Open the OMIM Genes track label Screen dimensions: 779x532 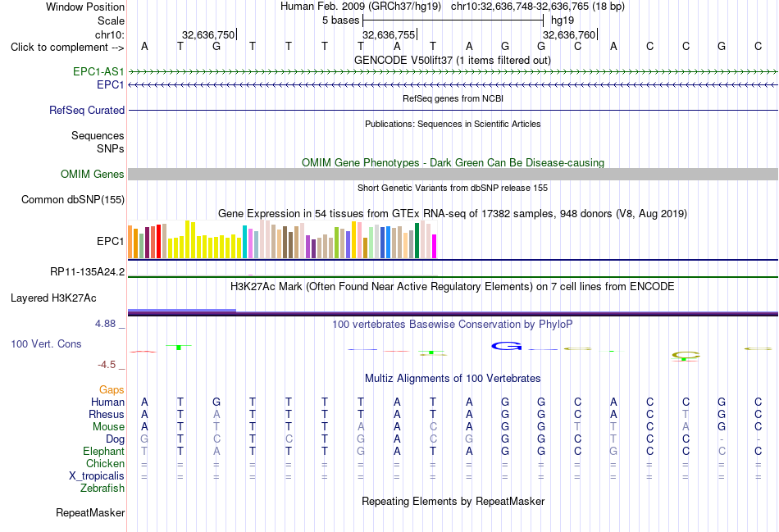click(93, 175)
